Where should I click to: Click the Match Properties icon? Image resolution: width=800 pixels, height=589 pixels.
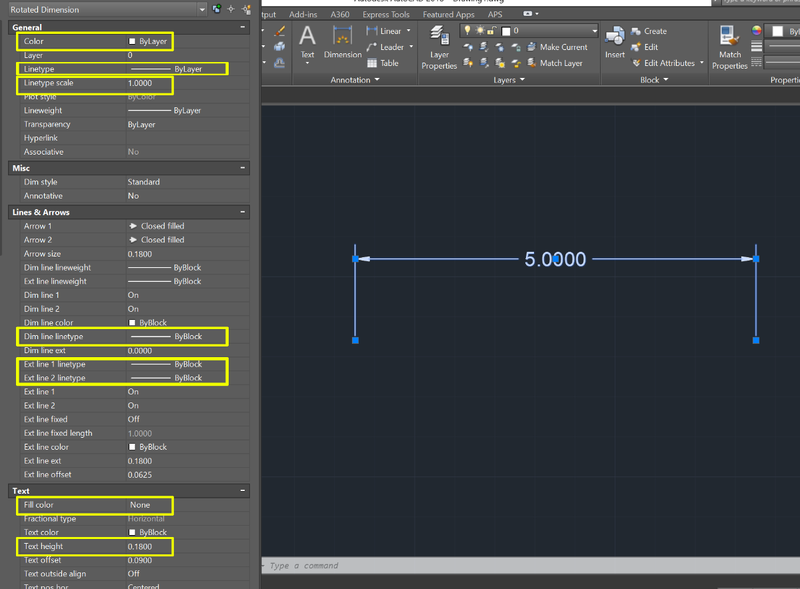click(x=729, y=47)
